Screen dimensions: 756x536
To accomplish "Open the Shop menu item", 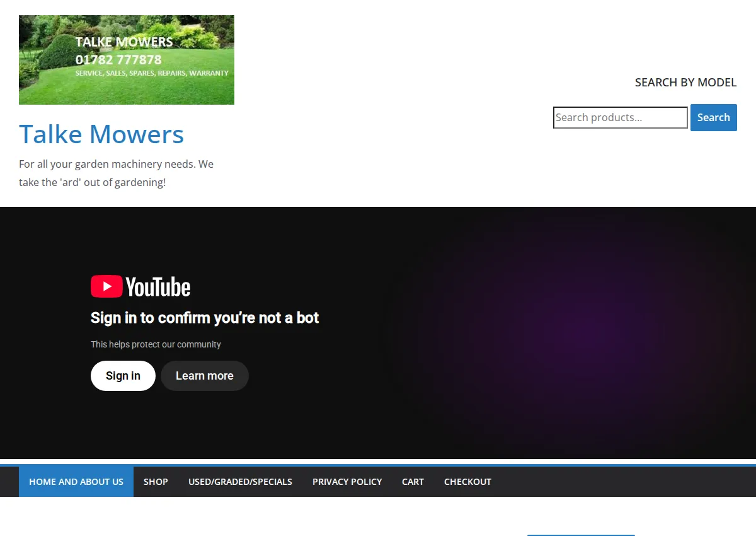I will coord(156,482).
